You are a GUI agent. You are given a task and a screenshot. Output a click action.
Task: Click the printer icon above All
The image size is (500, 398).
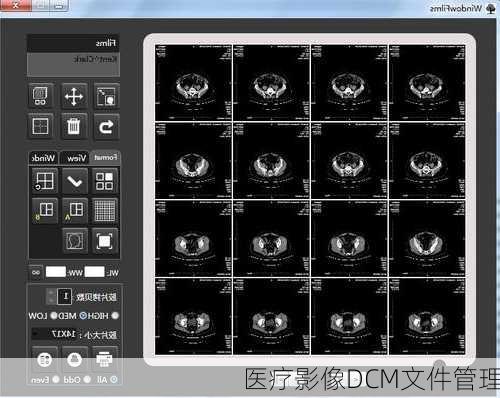[x=104, y=359]
